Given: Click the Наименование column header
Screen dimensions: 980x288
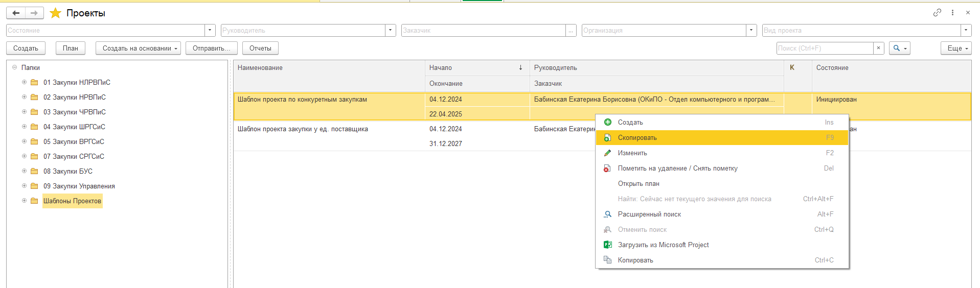Looking at the screenshot, I should click(329, 76).
